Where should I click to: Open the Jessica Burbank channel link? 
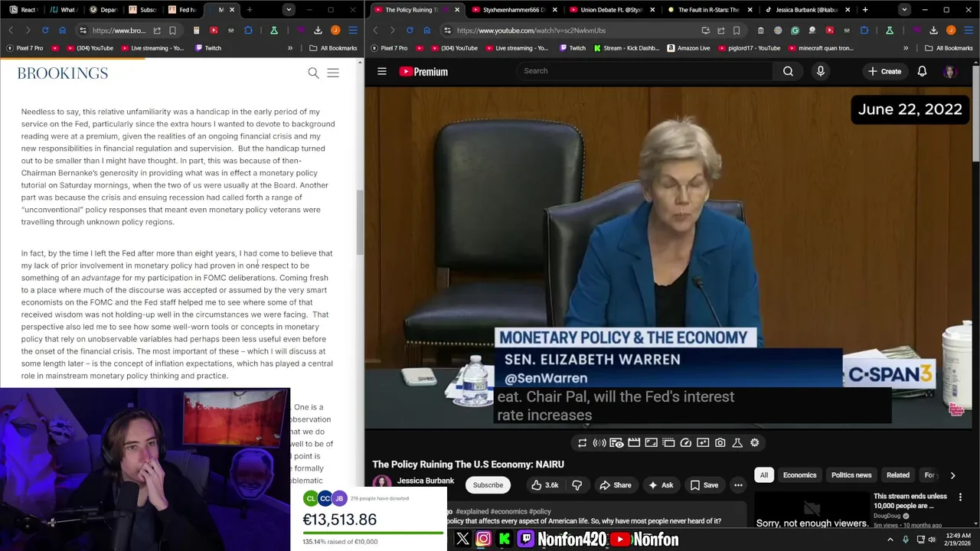426,481
